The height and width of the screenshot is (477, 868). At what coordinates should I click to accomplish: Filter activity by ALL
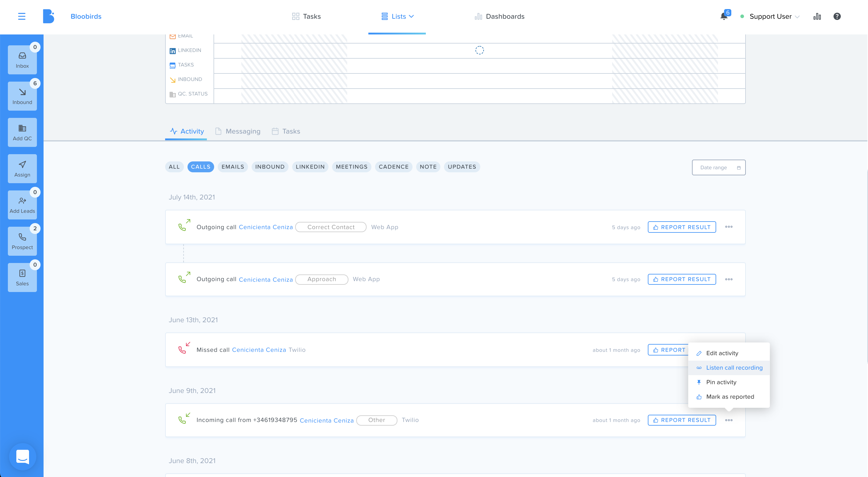(x=174, y=167)
